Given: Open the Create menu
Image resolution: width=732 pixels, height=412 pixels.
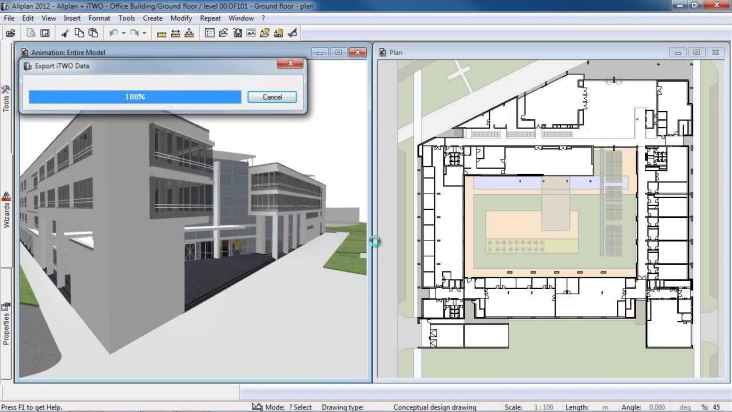Looking at the screenshot, I should click(x=152, y=18).
